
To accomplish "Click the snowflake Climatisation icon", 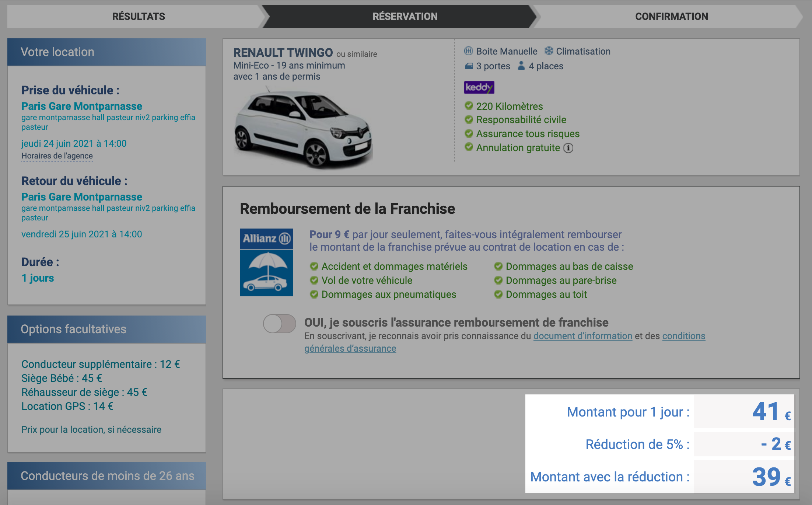I will (549, 51).
